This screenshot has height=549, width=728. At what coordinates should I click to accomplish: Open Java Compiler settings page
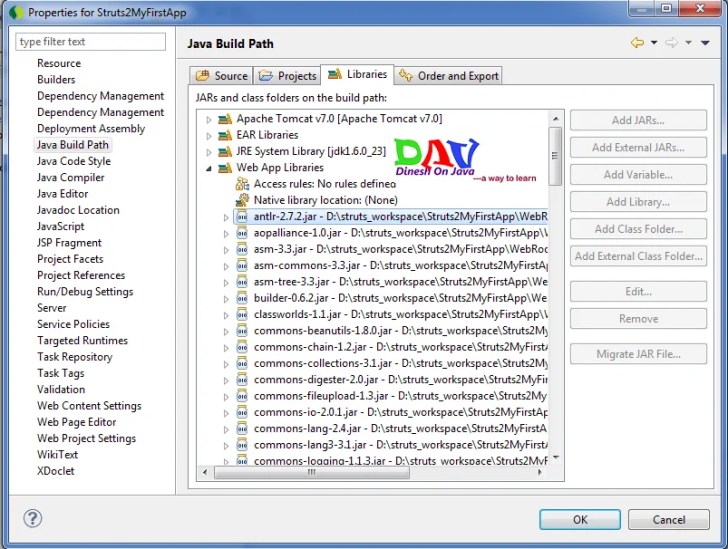pyautogui.click(x=71, y=177)
